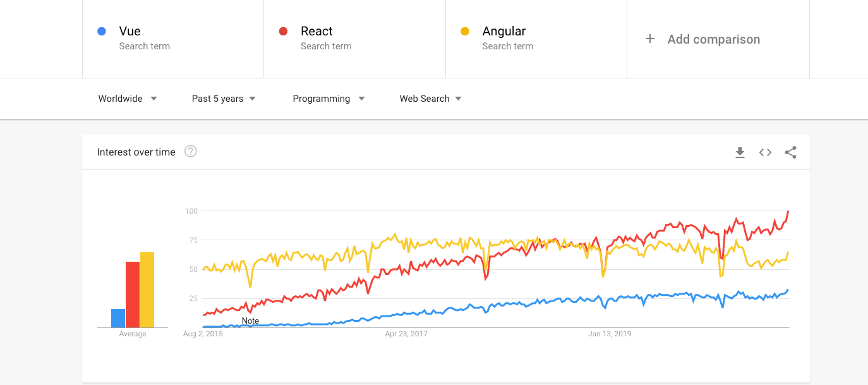Click the red React color dot
This screenshot has width=868, height=385.
click(284, 31)
